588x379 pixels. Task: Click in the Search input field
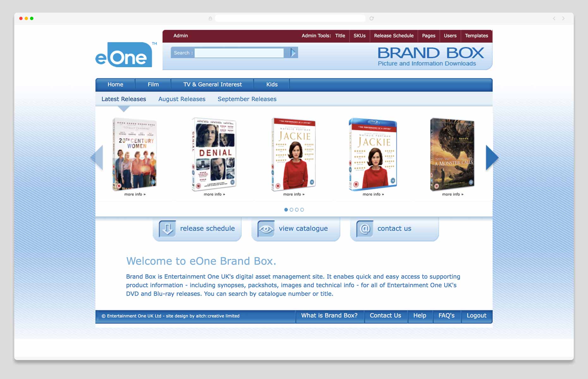[x=239, y=53]
